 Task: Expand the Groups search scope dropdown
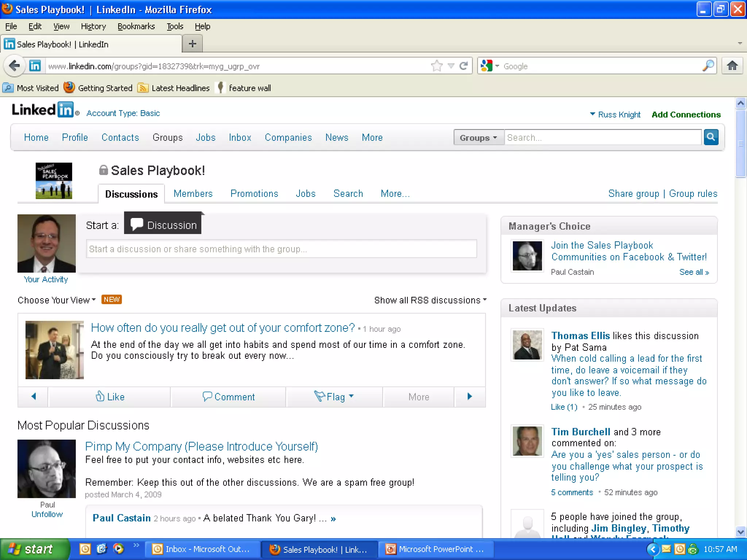coord(478,137)
